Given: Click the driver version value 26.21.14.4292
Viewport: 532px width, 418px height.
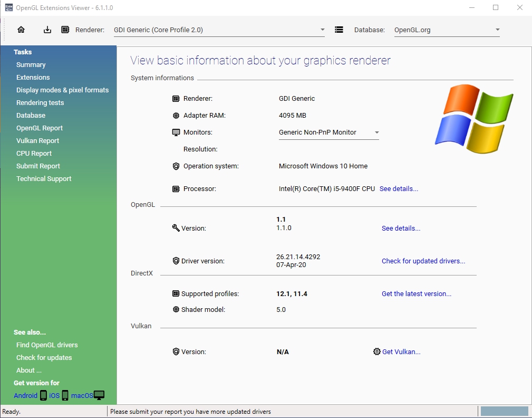Looking at the screenshot, I should pyautogui.click(x=298, y=256).
